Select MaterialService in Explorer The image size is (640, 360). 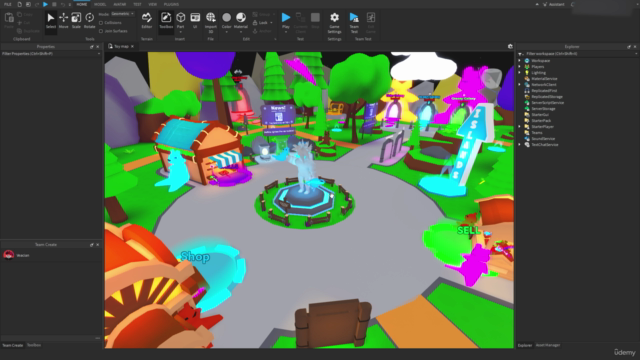(x=544, y=79)
